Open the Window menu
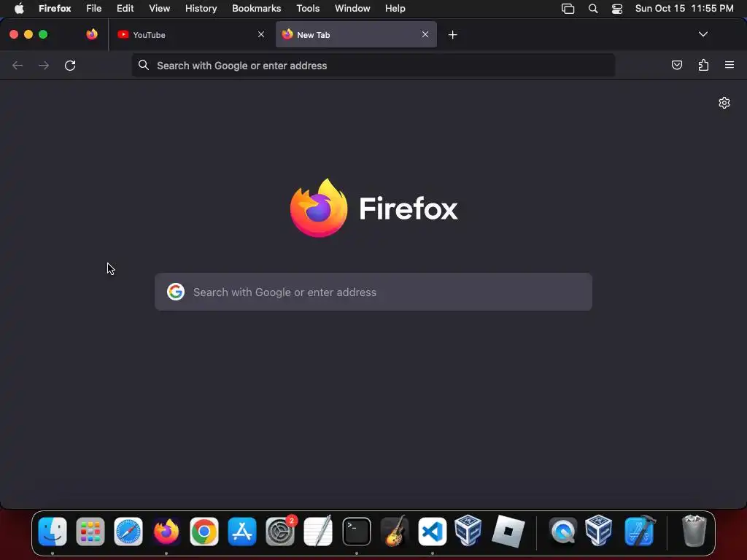The image size is (747, 560). coord(352,8)
